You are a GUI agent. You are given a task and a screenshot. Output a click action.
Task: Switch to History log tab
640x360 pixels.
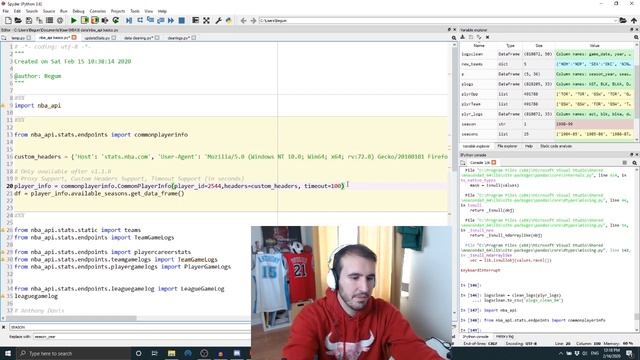pyautogui.click(x=504, y=337)
